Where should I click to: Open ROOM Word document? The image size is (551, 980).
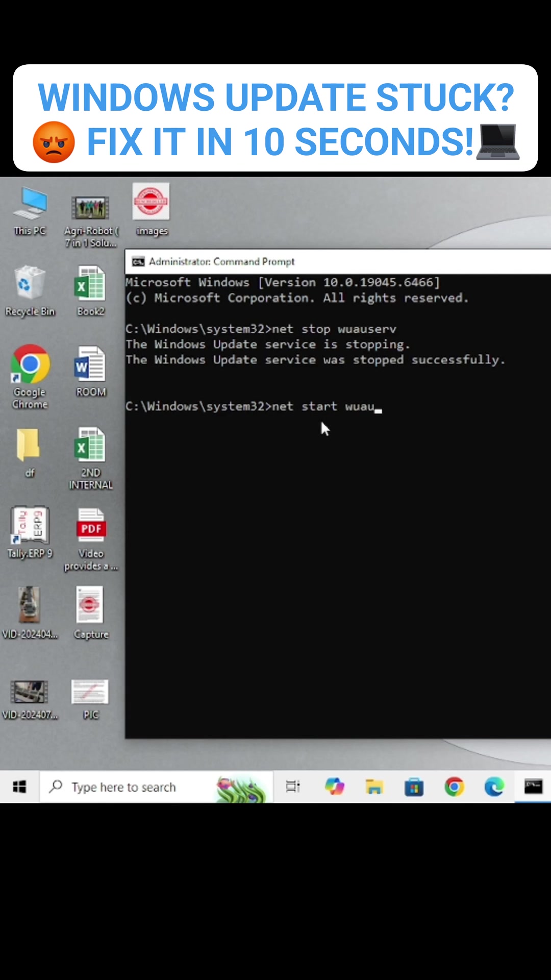point(91,372)
